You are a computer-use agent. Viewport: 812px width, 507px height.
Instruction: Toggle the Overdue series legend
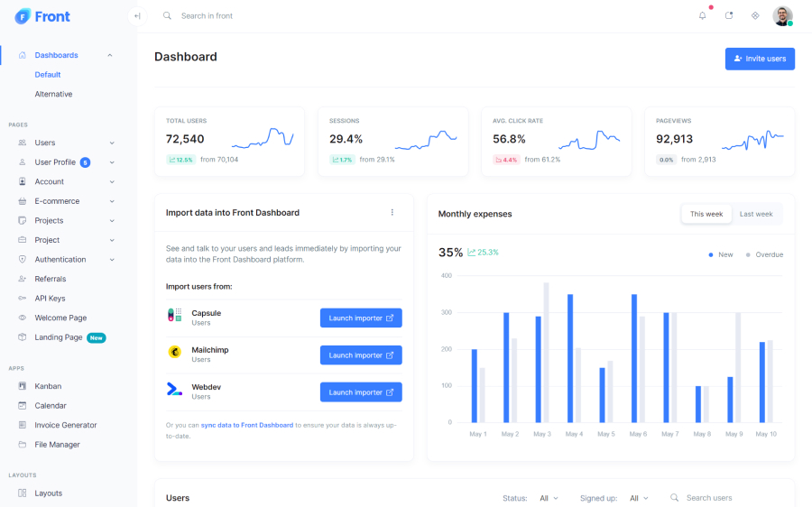click(x=764, y=254)
